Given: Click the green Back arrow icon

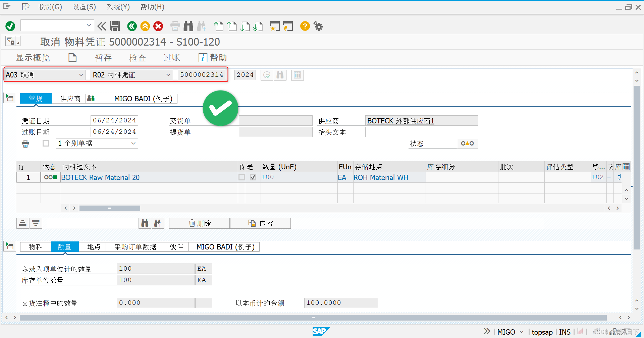Looking at the screenshot, I should click(132, 26).
